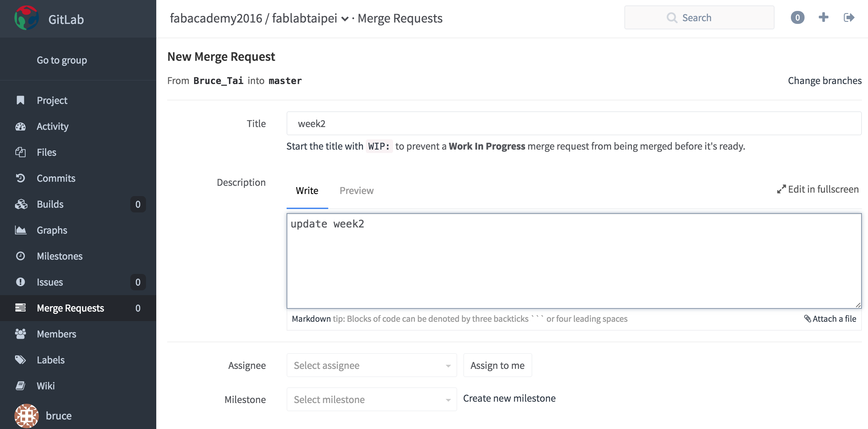Click the plus icon for new project
Screen dimensions: 868x429
tap(823, 17)
